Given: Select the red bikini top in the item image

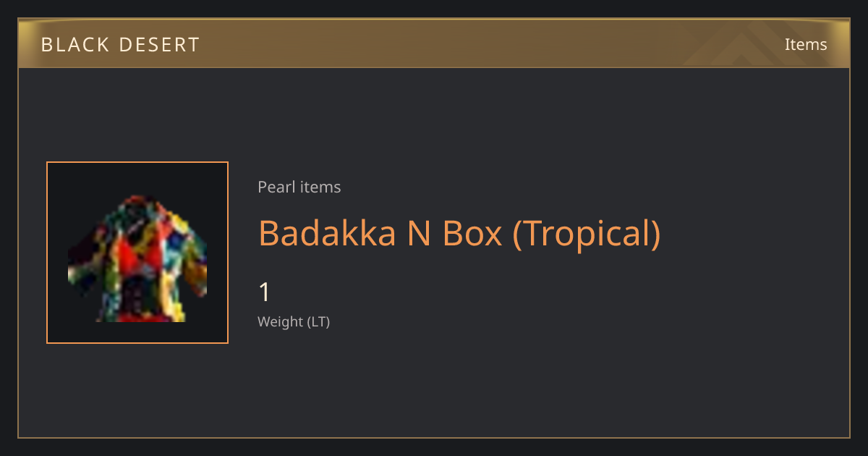Looking at the screenshot, I should pyautogui.click(x=137, y=251).
